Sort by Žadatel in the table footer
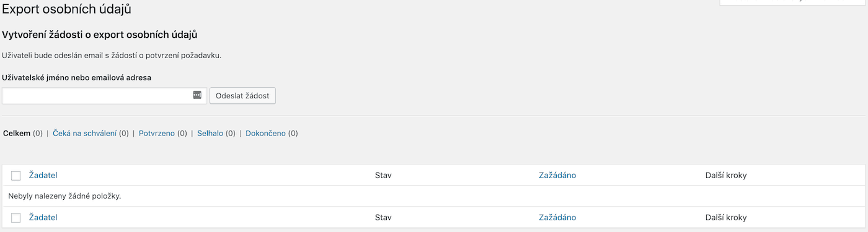 (x=43, y=217)
